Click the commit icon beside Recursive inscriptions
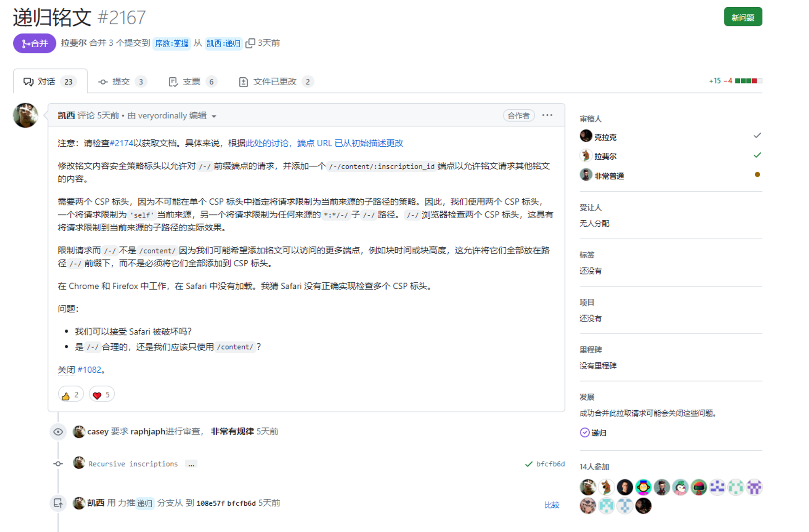The image size is (809, 532). [x=58, y=463]
